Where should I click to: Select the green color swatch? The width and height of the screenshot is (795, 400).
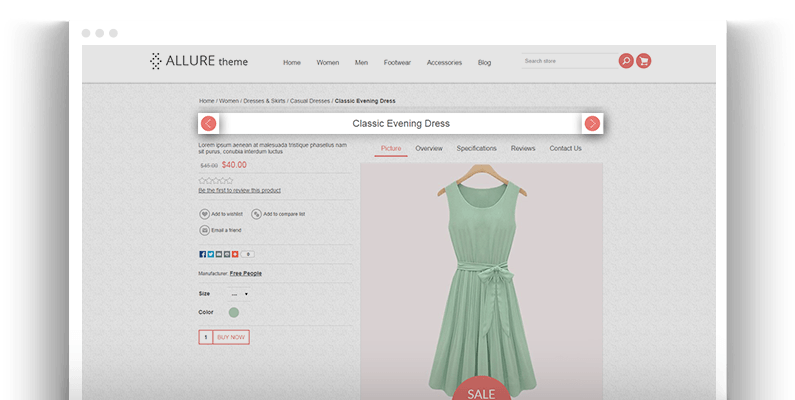coord(233,312)
